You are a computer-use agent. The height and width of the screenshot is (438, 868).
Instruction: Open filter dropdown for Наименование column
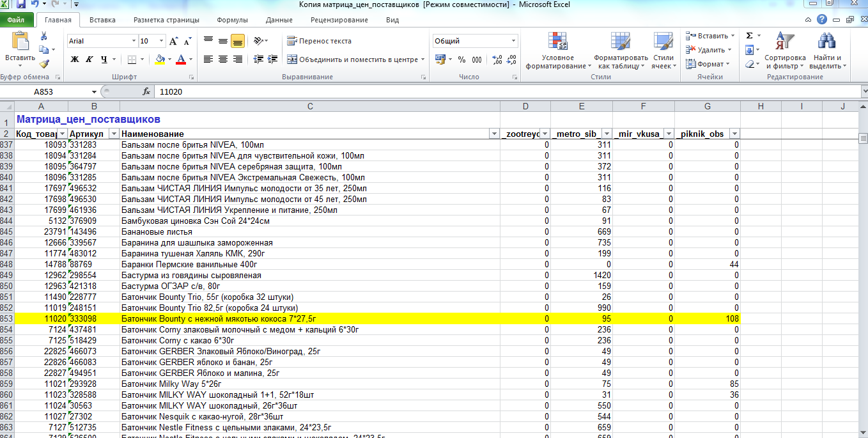coord(493,134)
